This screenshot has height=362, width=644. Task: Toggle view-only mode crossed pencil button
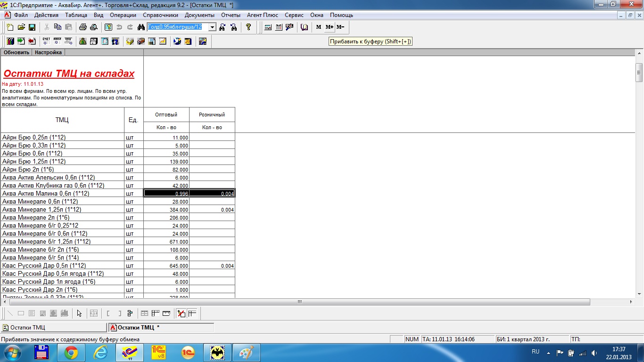[x=181, y=313]
